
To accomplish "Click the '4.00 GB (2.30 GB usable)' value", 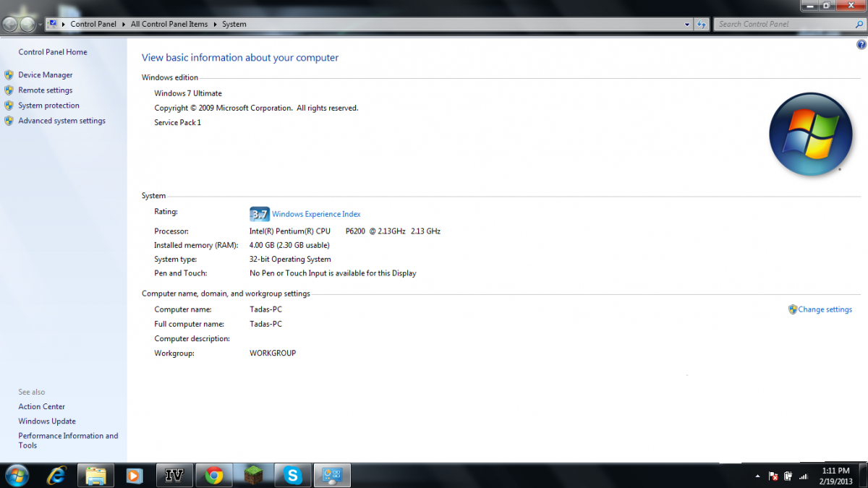I will [x=289, y=246].
